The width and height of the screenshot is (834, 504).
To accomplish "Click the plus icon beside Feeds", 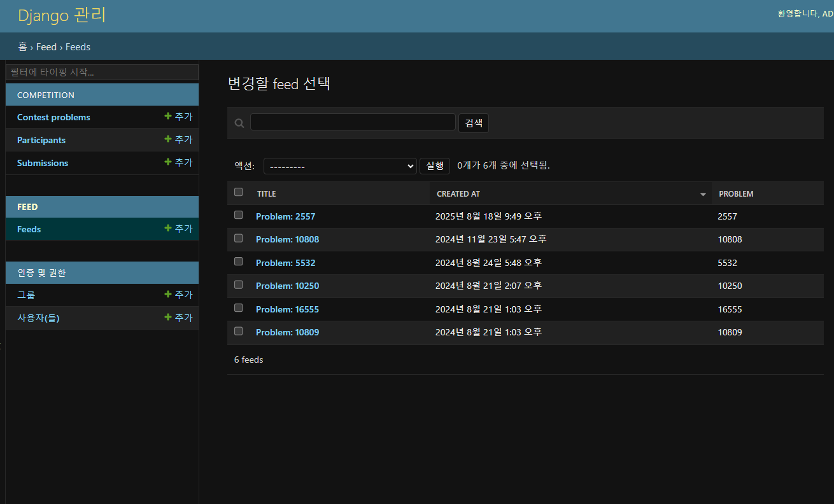I will point(168,228).
